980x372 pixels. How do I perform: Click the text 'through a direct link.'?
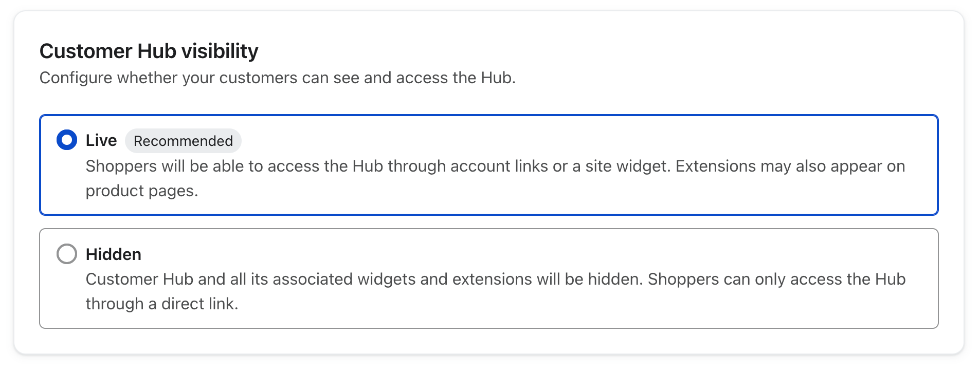point(162,304)
